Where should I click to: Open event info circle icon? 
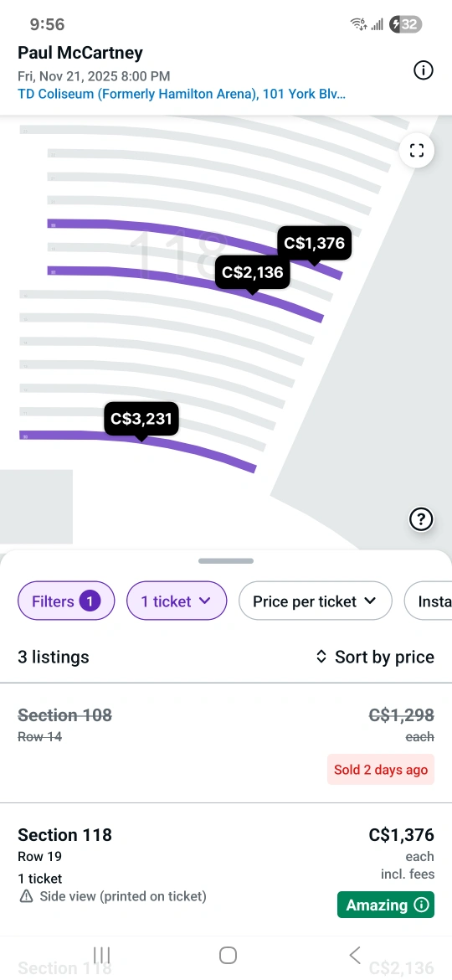[x=424, y=70]
